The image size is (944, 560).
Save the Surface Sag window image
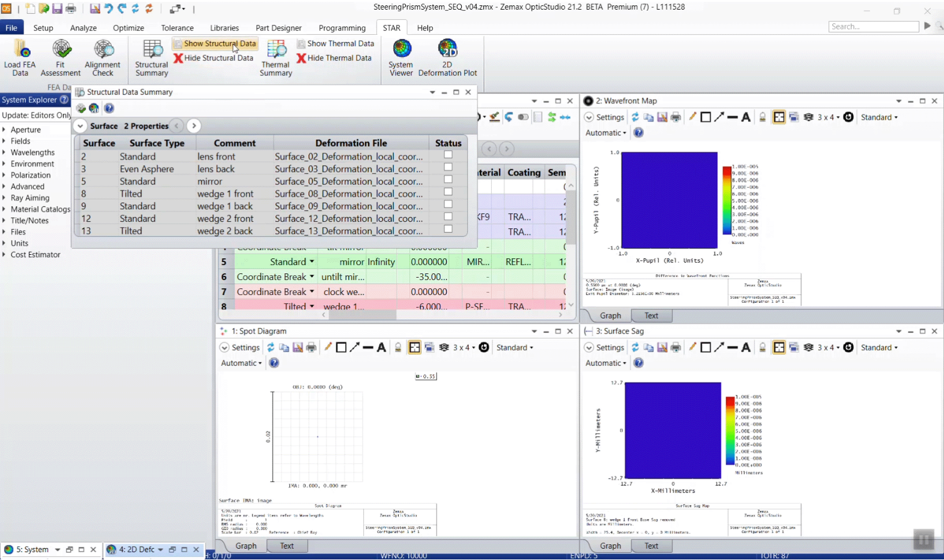click(x=662, y=347)
